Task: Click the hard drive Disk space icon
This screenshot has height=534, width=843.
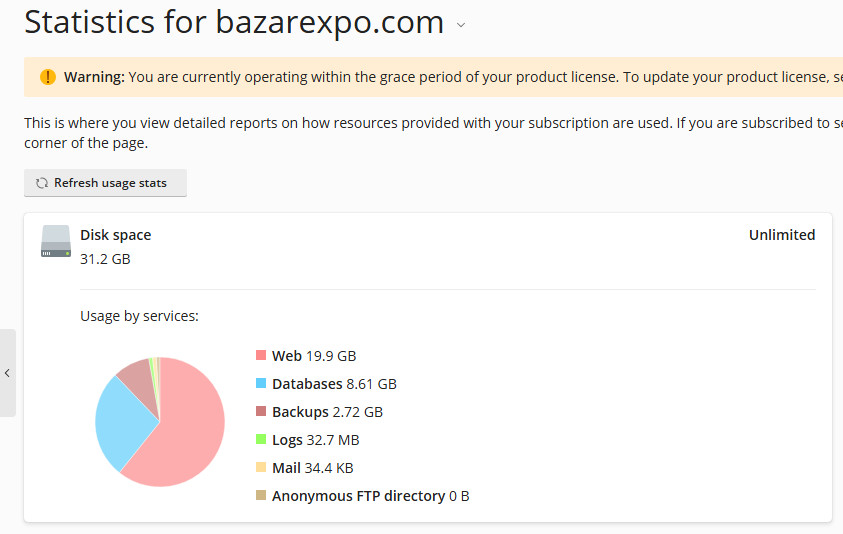Action: (x=56, y=242)
